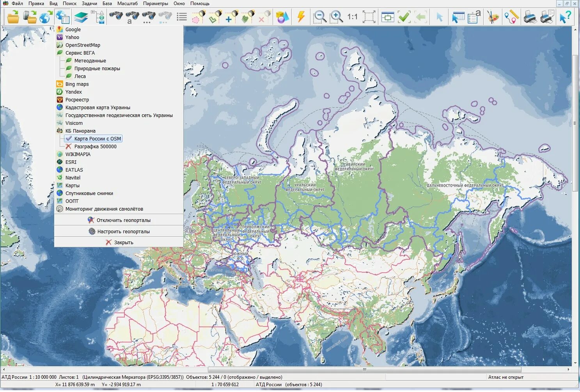Click the printer with document icon
This screenshot has width=580, height=392.
pyautogui.click(x=546, y=17)
